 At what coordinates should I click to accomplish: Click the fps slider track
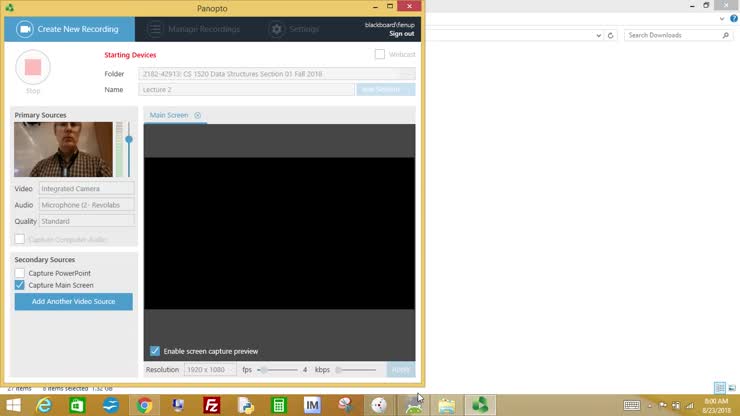(x=279, y=370)
